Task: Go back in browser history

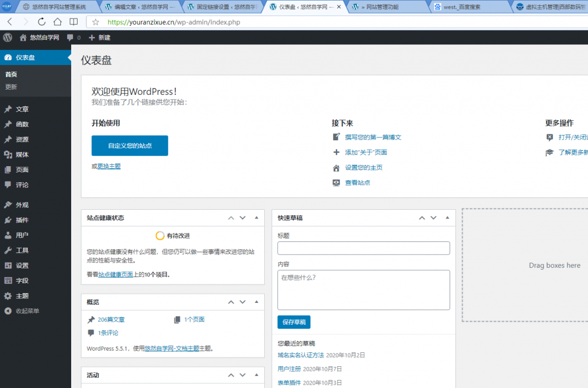Action: [10, 22]
